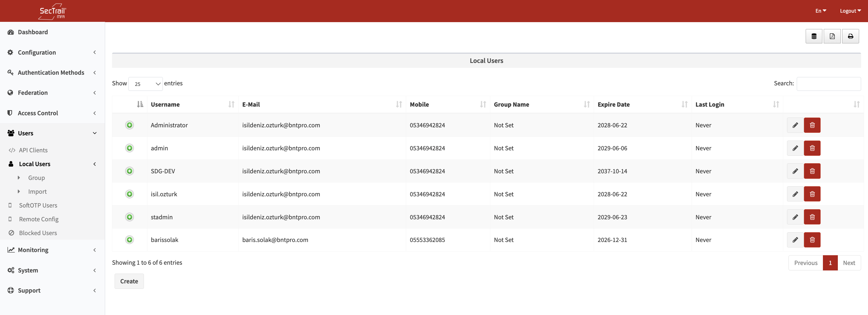Open SoftOTP Users in sidebar
The image size is (868, 315).
coord(38,205)
